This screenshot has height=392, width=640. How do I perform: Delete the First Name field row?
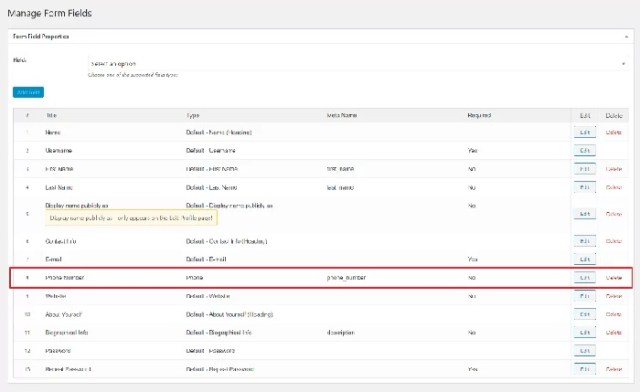pyautogui.click(x=613, y=169)
